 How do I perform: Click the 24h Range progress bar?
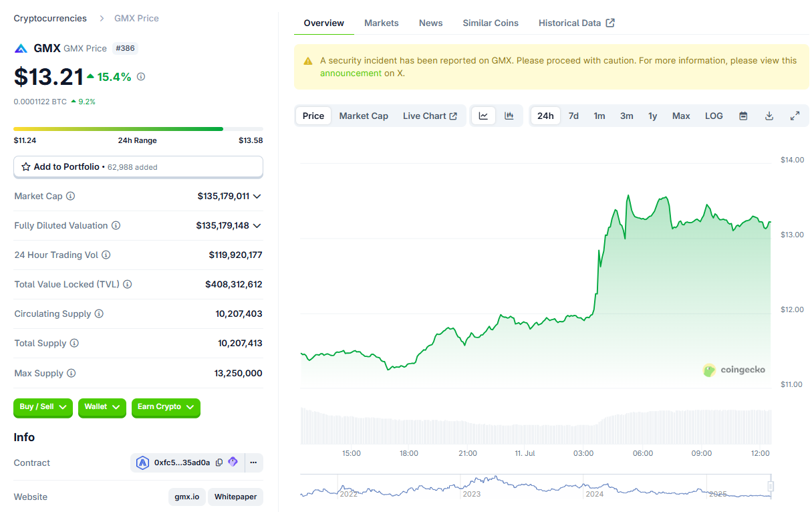click(138, 129)
